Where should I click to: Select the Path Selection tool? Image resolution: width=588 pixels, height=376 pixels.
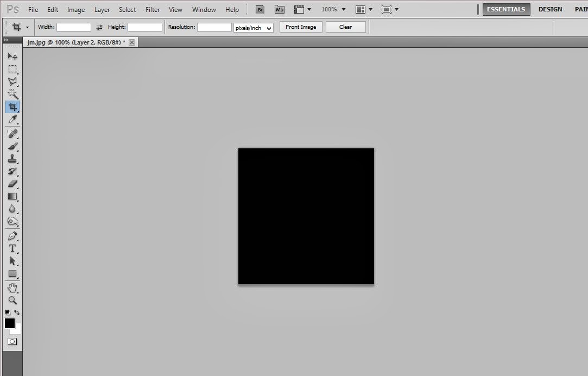click(x=12, y=261)
